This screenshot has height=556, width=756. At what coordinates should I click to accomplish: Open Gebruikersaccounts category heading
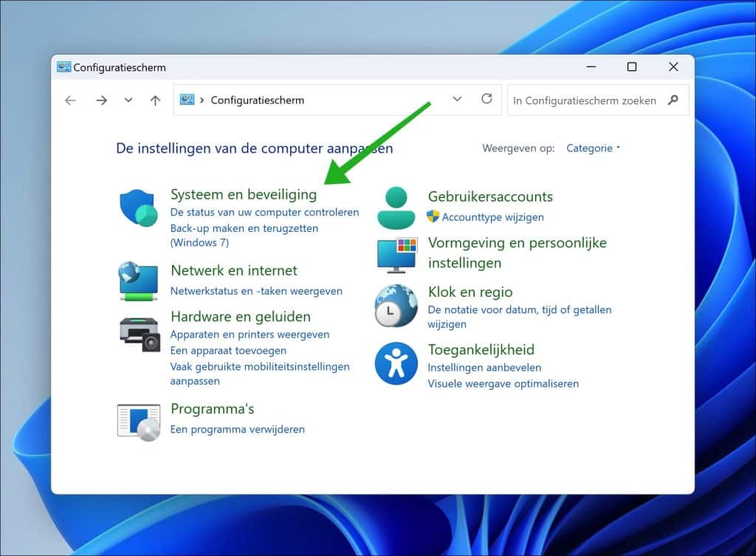[x=490, y=196]
